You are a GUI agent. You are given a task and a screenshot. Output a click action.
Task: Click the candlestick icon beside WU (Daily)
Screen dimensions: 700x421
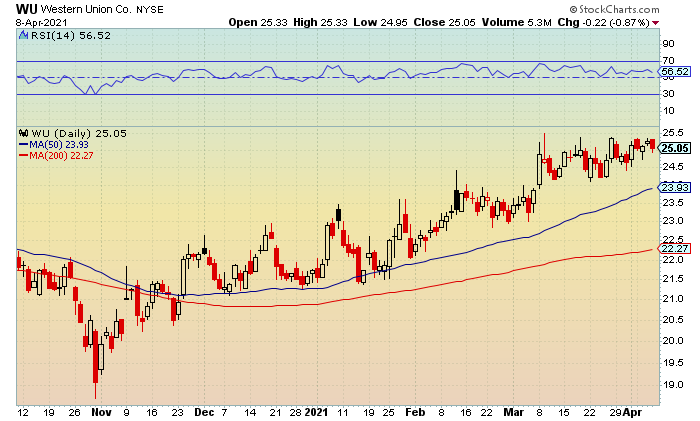click(x=24, y=133)
